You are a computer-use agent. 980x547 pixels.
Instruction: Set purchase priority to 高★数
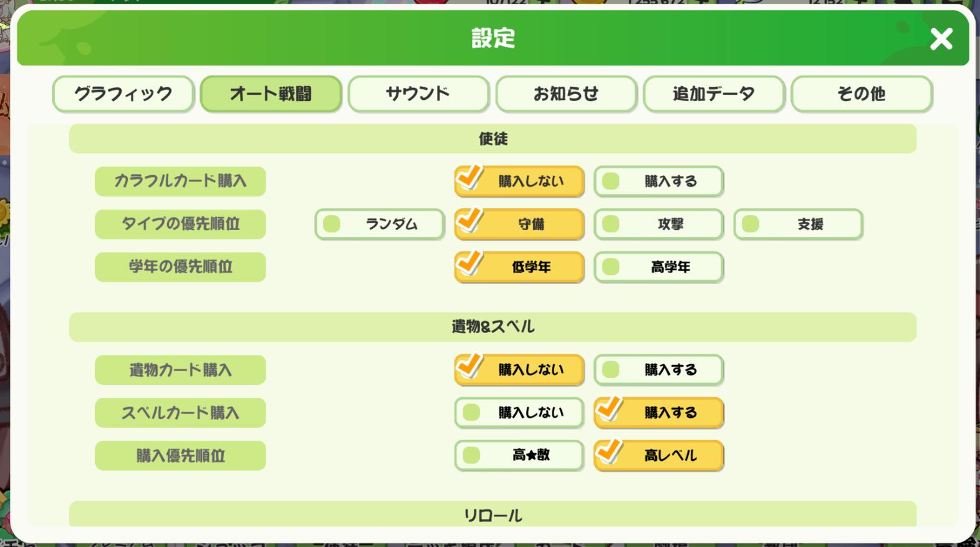coord(519,455)
